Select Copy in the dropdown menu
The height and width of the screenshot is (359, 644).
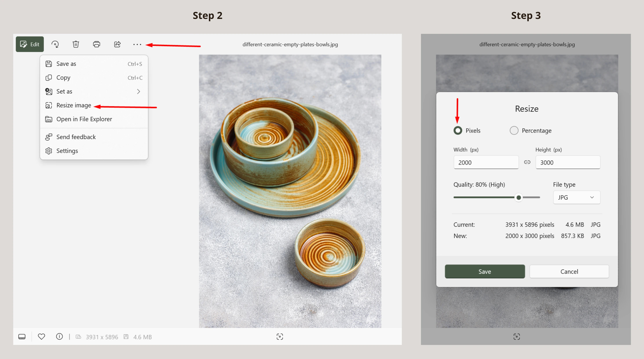(94, 78)
